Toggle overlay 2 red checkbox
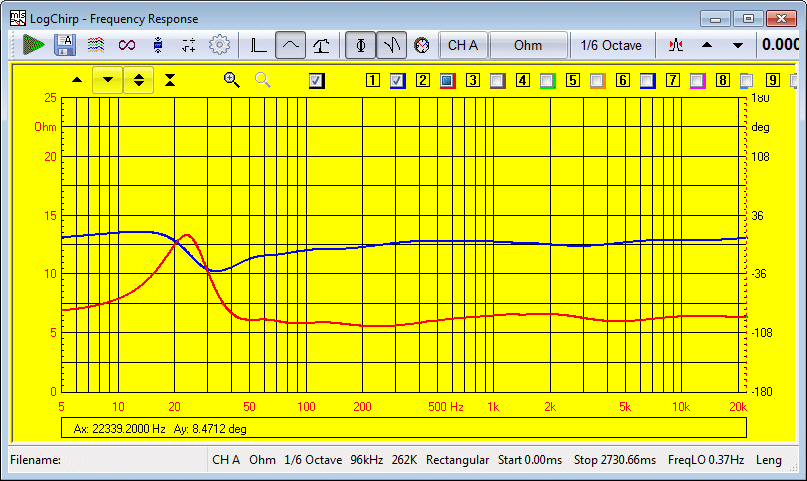Viewport: 807px width, 481px height. coord(447,81)
